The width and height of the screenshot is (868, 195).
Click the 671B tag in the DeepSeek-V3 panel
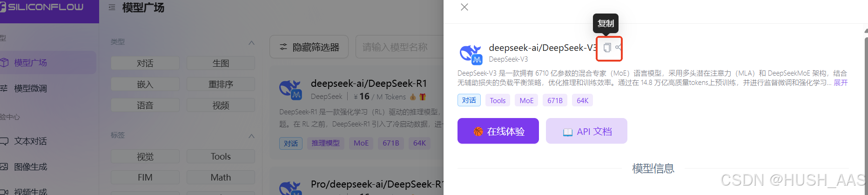pos(555,100)
